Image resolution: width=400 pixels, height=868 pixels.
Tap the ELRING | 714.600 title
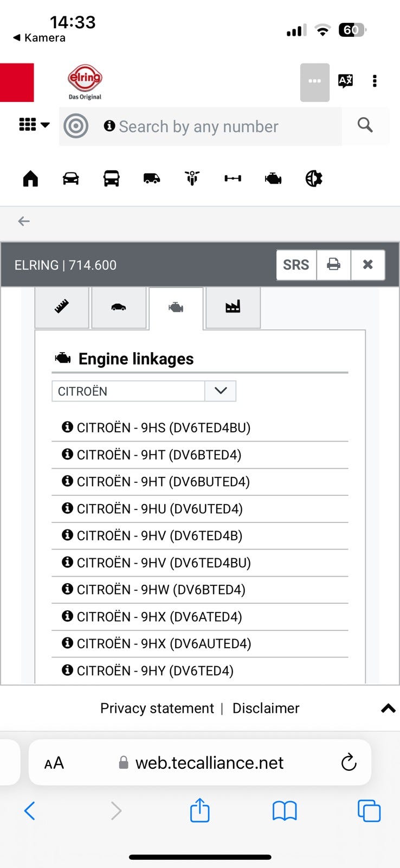66,265
